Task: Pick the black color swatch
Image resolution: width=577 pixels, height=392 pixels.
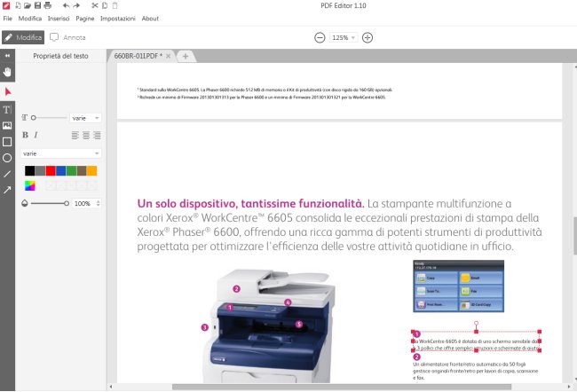Action: pyautogui.click(x=30, y=170)
